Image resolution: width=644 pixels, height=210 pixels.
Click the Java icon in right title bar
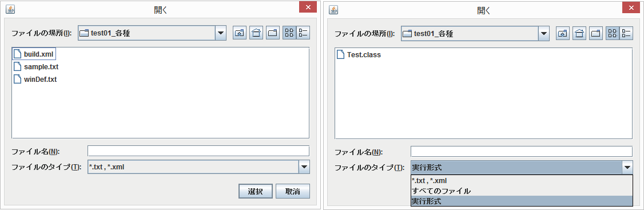click(334, 10)
